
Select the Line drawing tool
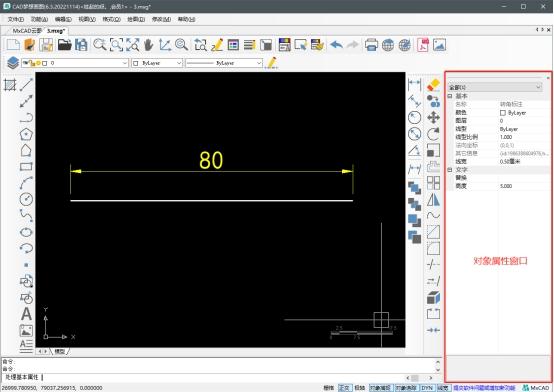click(26, 84)
